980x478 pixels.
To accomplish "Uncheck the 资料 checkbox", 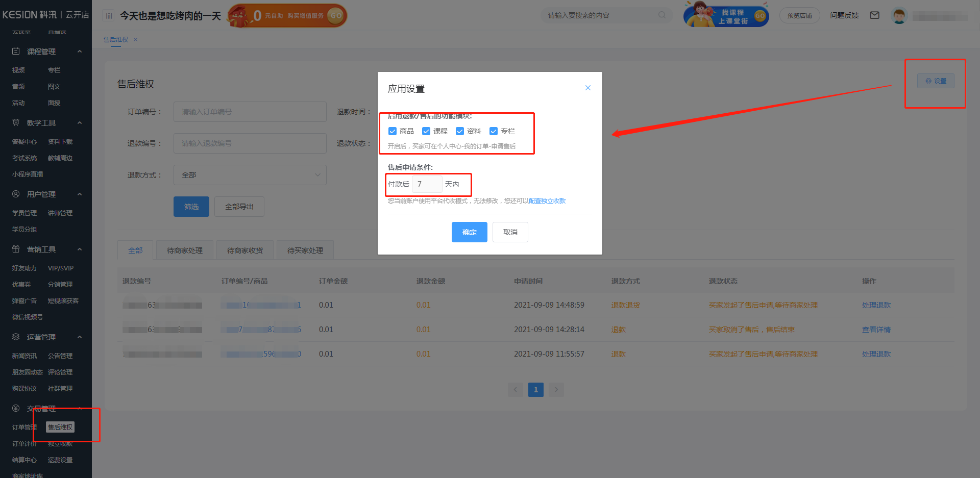I will [460, 131].
